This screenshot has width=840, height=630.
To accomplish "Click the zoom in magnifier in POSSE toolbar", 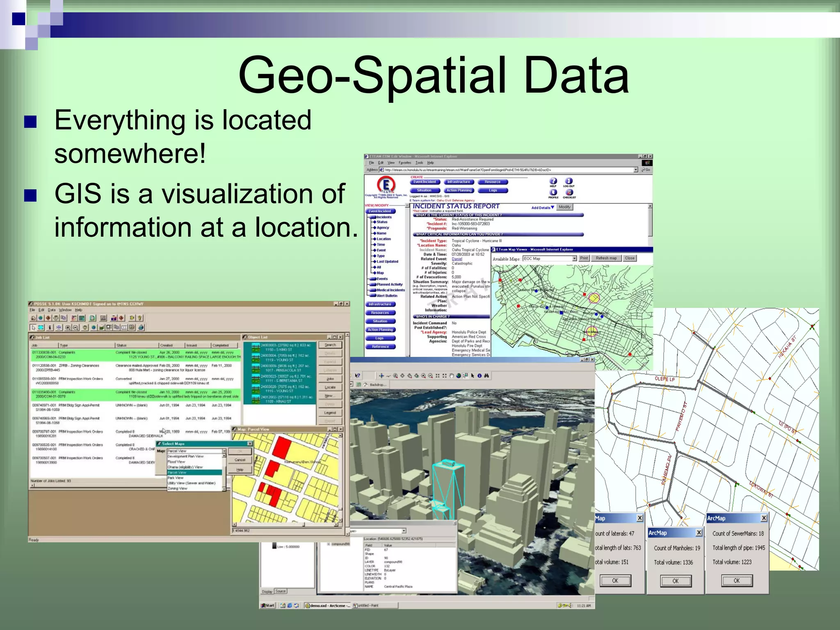I will pos(68,327).
